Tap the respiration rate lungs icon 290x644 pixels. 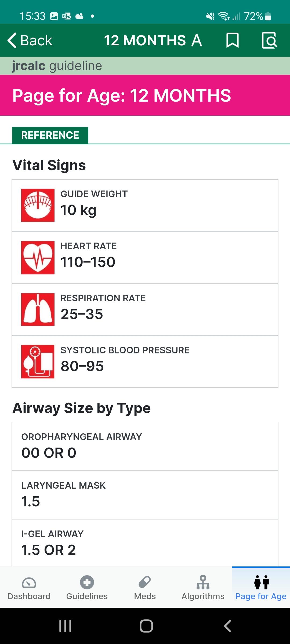(x=38, y=309)
